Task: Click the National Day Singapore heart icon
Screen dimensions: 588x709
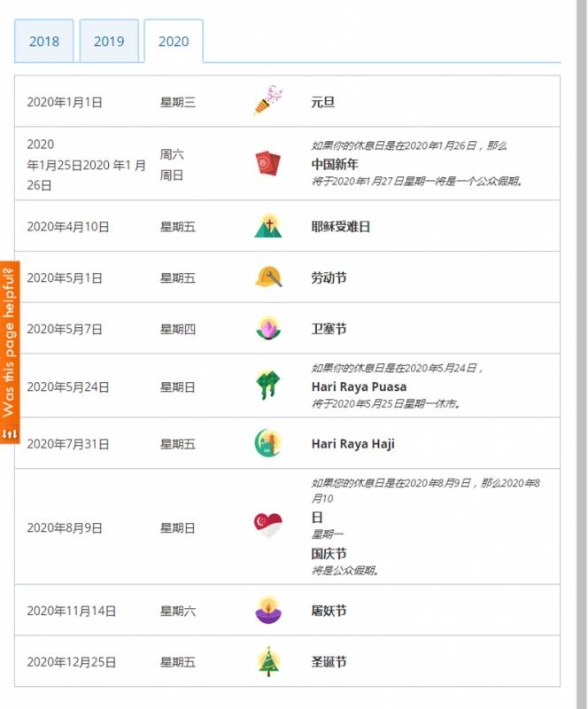Action: [x=267, y=526]
